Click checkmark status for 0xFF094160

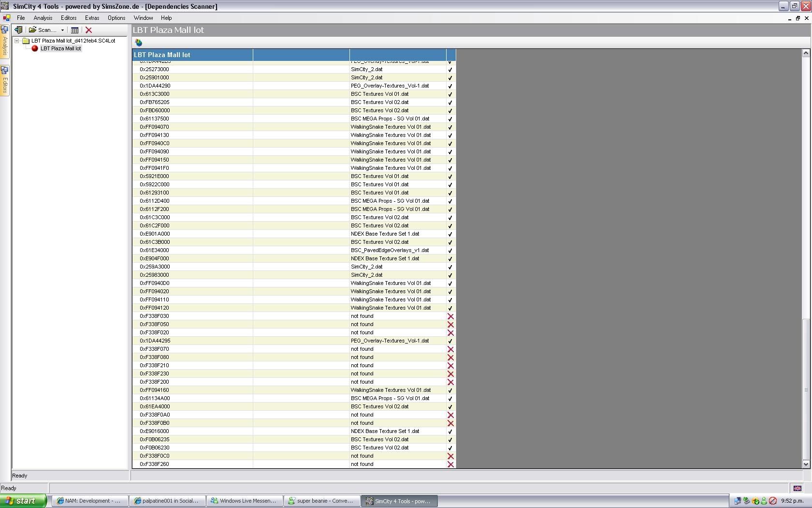pos(450,390)
